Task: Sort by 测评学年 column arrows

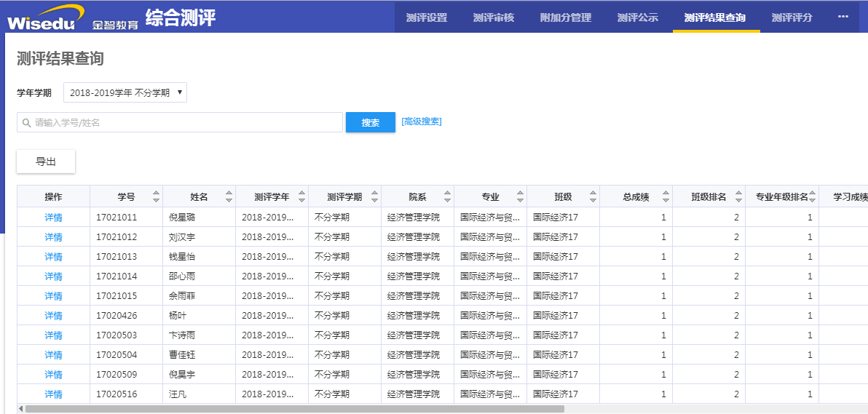Action: pos(301,196)
